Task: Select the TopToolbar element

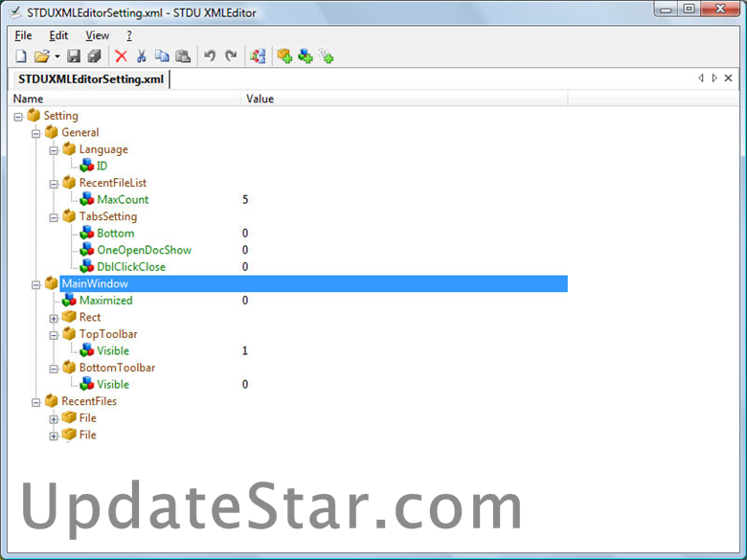Action: (108, 334)
